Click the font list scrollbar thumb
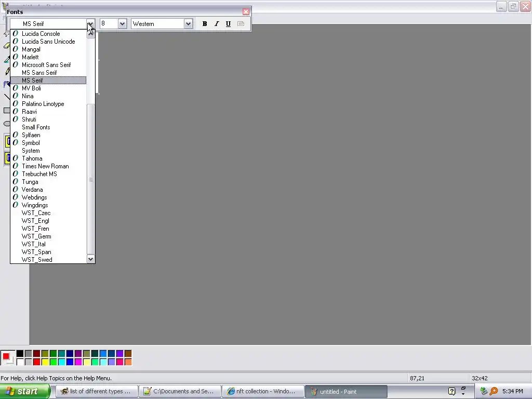The height and width of the screenshot is (399, 532). 90,179
